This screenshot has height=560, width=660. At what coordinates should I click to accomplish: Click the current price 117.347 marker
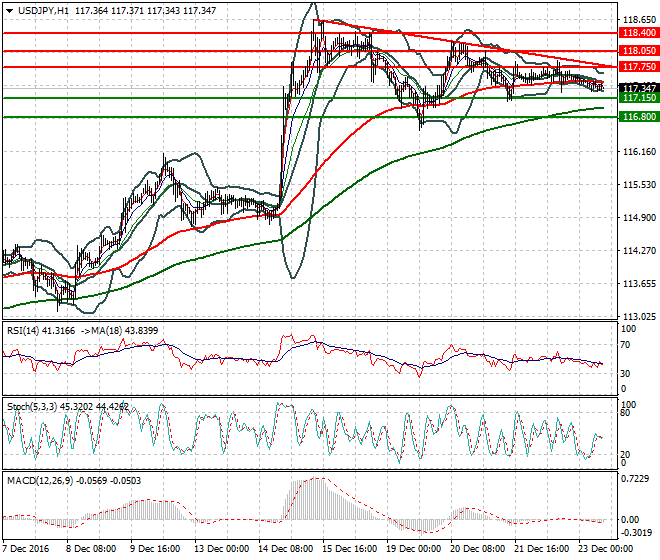639,88
